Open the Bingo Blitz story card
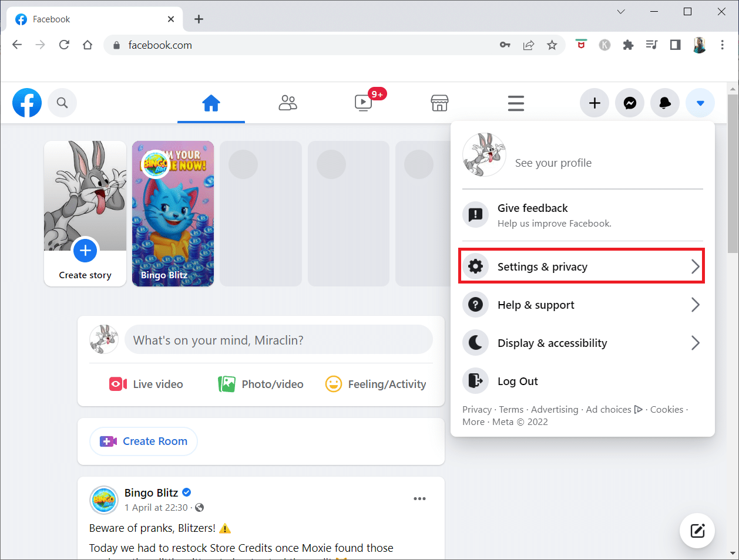Screen dimensions: 739x560 [173, 214]
